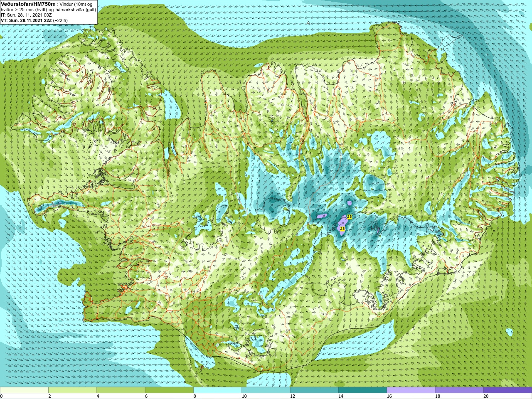Click the legend scale number "20"

click(x=486, y=396)
